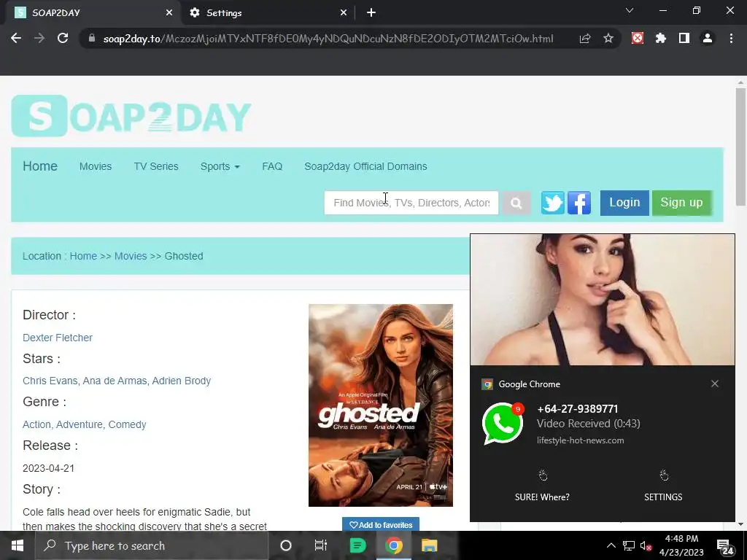Open the Home menu item
The height and width of the screenshot is (560, 747).
[40, 166]
